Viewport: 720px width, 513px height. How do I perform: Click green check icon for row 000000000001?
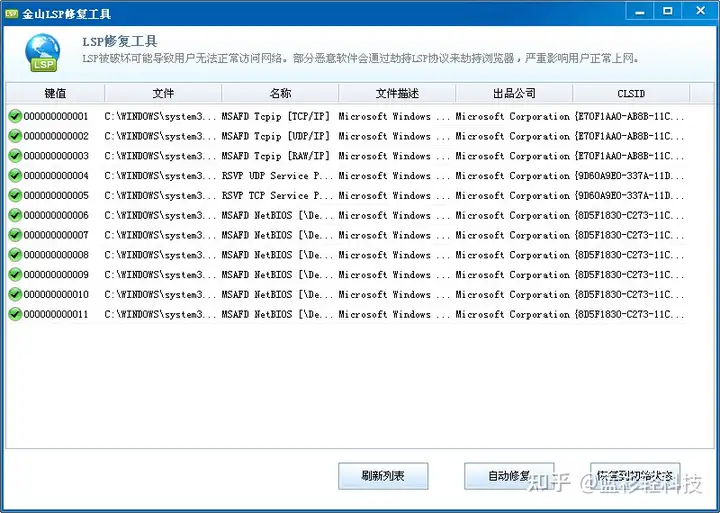(x=15, y=116)
